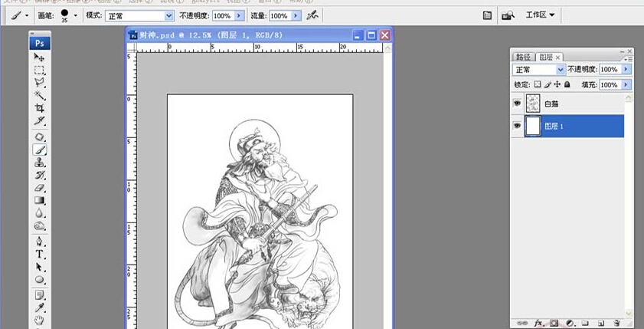Open the brush preset picker arrow

pyautogui.click(x=76, y=16)
